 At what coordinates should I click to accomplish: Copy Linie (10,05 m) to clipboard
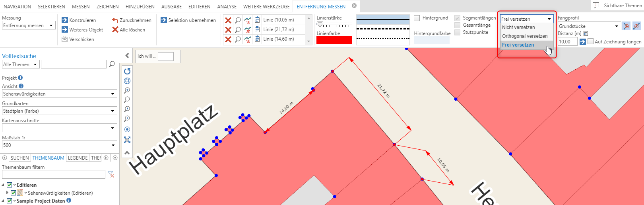point(257,20)
